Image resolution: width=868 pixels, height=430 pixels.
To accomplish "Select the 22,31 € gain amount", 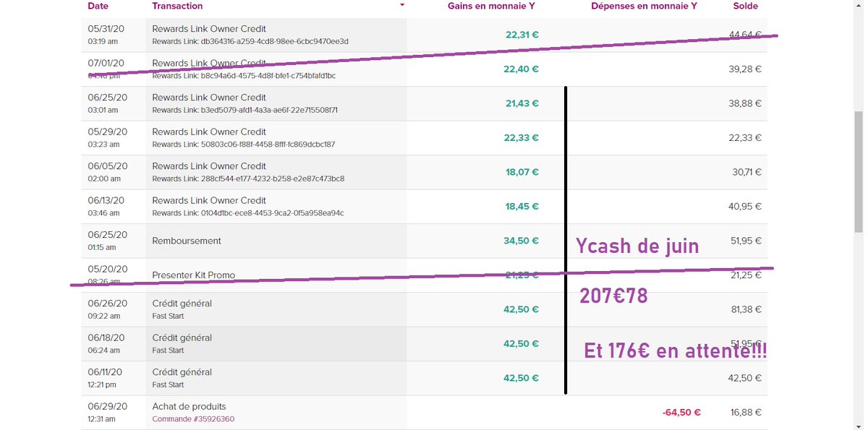I will pyautogui.click(x=522, y=35).
